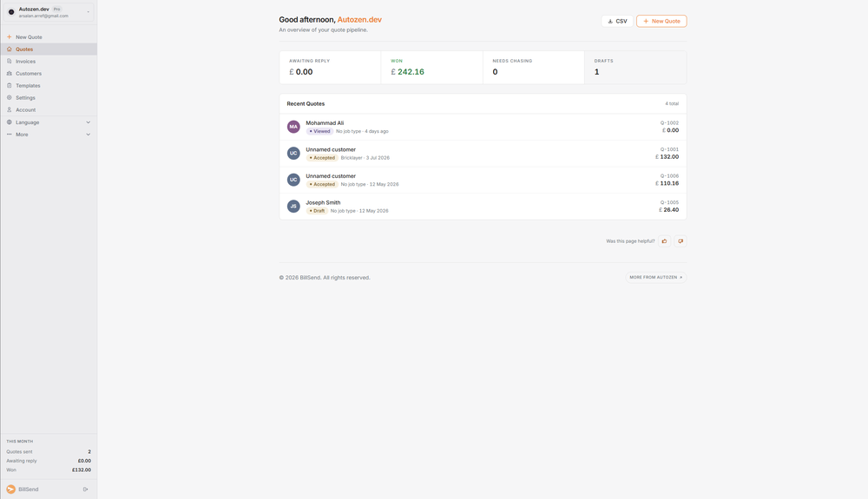
Task: Click the Settings gear icon
Action: click(x=9, y=98)
